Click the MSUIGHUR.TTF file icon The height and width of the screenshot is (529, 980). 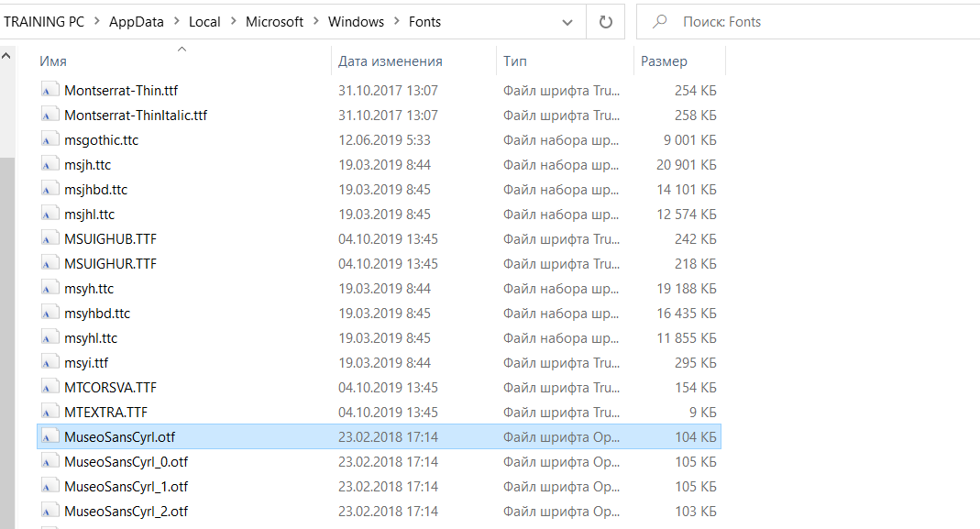coord(50,264)
